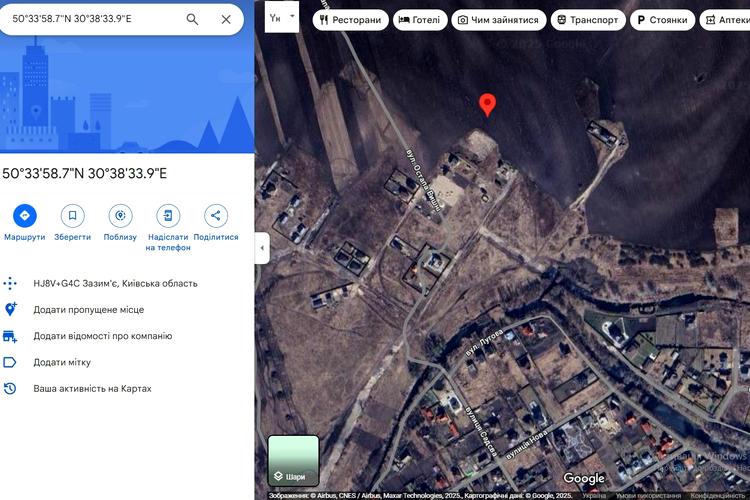
Task: Click the search magnifier icon
Action: click(x=192, y=19)
